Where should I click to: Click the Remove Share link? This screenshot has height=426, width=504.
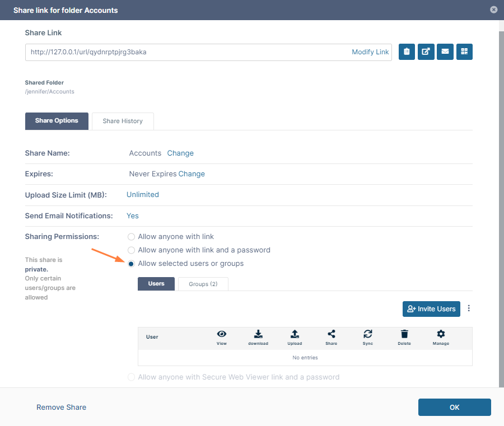[x=62, y=408]
